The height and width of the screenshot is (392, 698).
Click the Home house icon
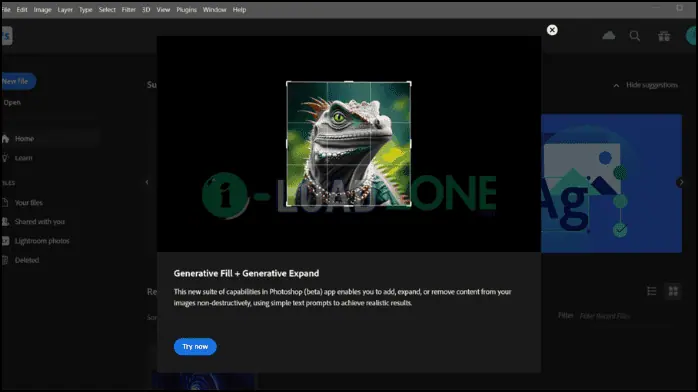(x=5, y=139)
